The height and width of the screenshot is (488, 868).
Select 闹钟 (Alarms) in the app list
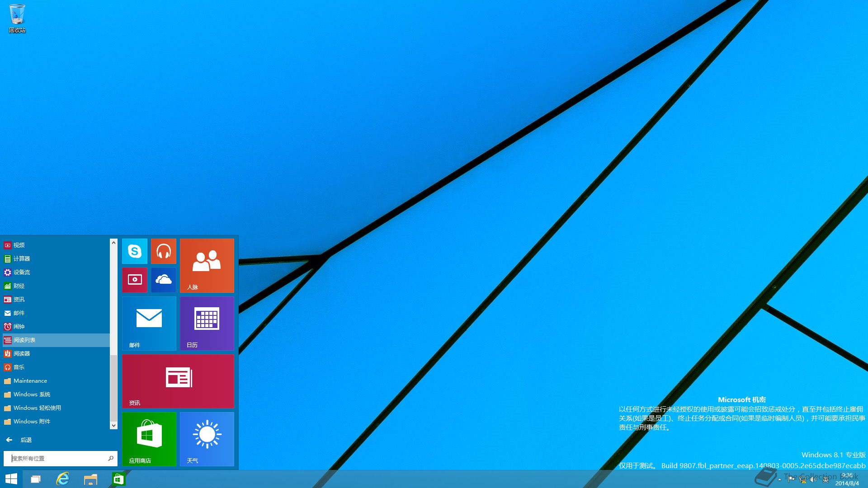click(x=56, y=327)
